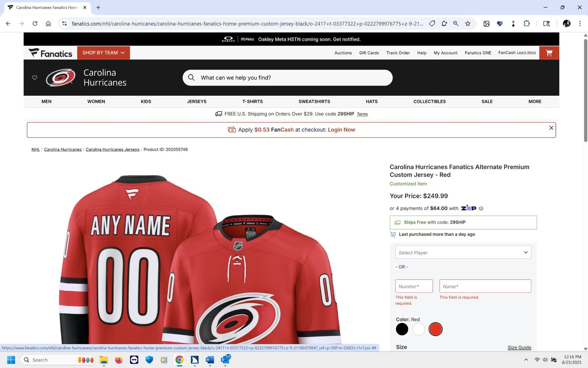Open a new browser tab
Viewport: 588px width, 368px height.
point(98,7)
